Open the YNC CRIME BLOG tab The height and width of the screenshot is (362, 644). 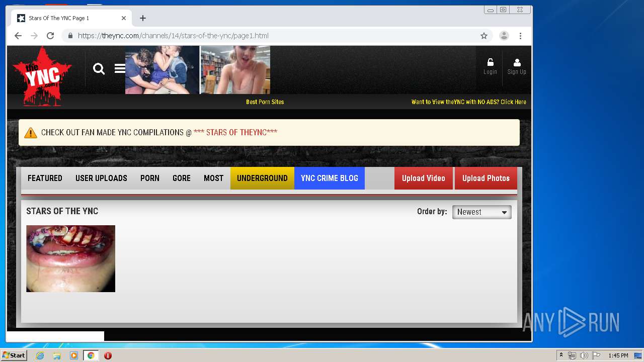(x=330, y=178)
